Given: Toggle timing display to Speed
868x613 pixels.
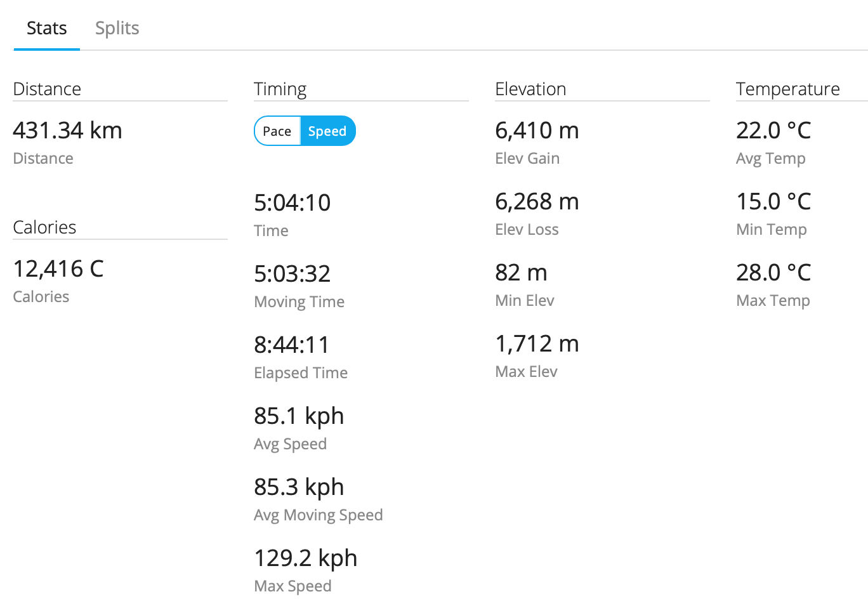Looking at the screenshot, I should click(327, 131).
